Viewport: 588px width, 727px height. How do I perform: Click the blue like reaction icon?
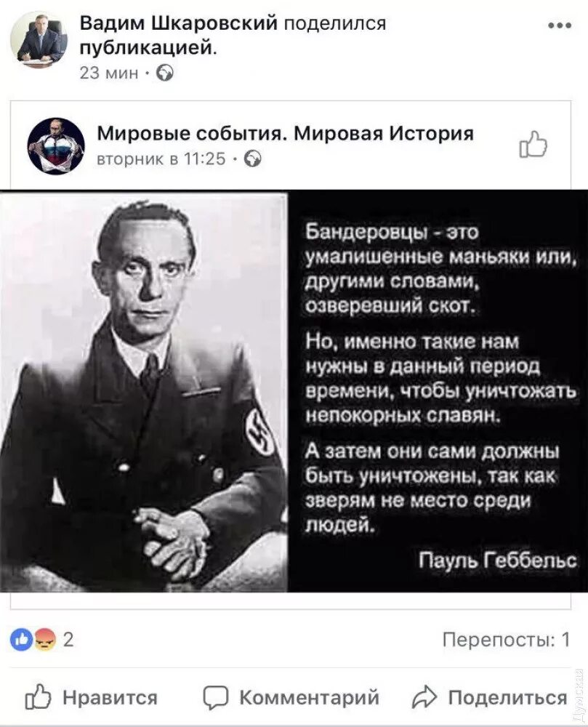click(21, 640)
